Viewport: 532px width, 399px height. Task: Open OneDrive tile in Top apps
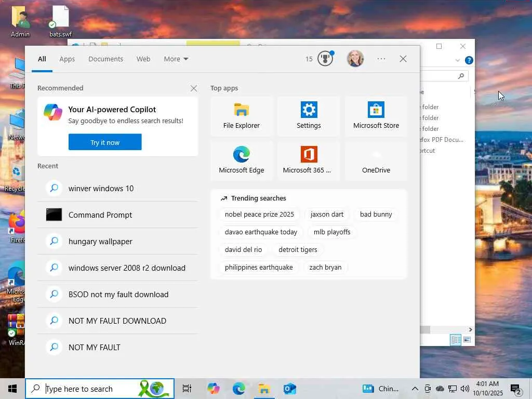coord(376,161)
